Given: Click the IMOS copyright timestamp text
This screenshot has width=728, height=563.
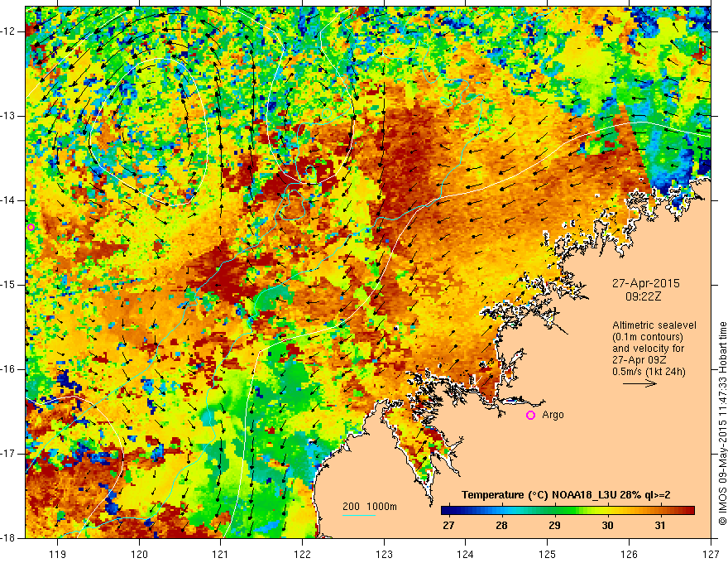Looking at the screenshot, I should [x=722, y=424].
